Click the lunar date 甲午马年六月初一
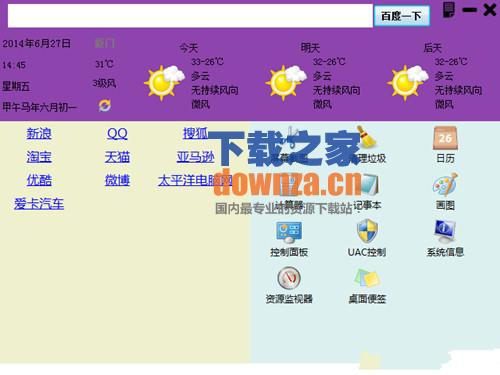This screenshot has height=375, width=500. [x=39, y=107]
